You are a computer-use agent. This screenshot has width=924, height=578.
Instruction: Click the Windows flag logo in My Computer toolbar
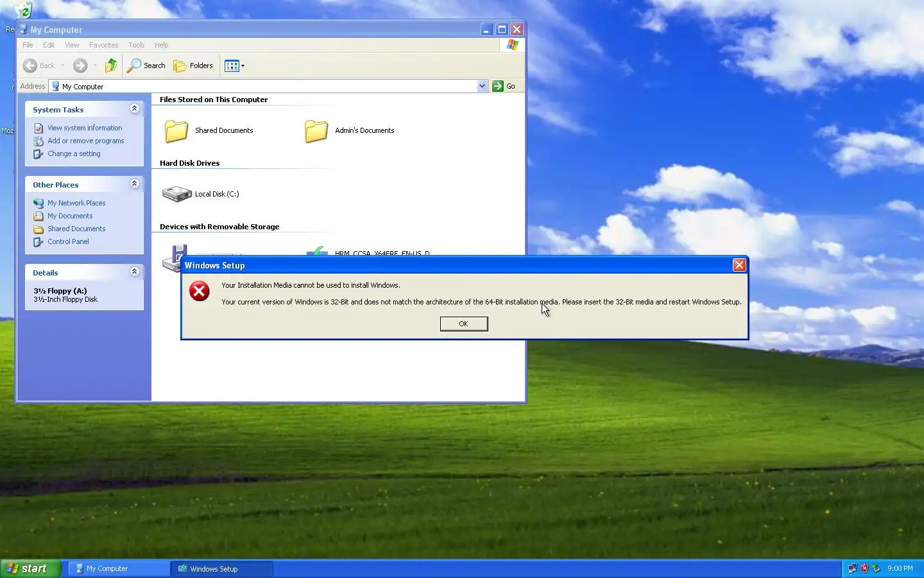(512, 45)
